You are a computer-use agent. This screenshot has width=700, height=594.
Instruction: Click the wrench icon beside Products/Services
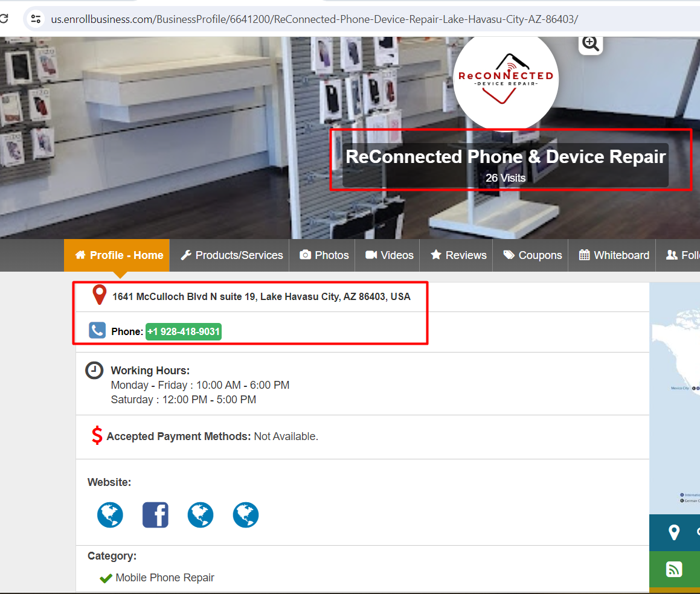[x=186, y=255]
